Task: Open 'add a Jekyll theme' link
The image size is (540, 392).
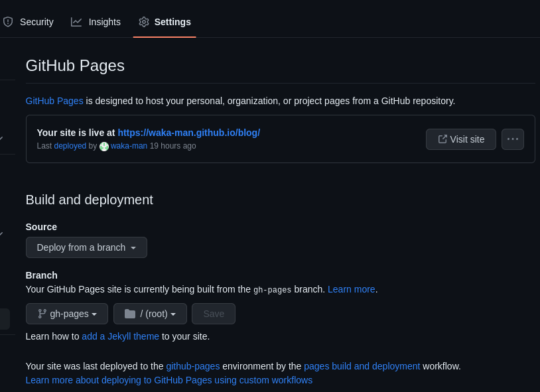Action: (121, 336)
